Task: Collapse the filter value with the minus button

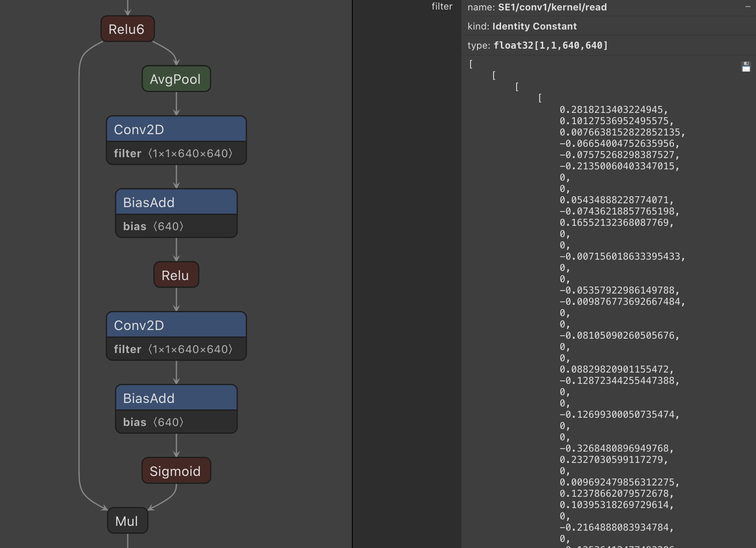Action: coord(748,7)
